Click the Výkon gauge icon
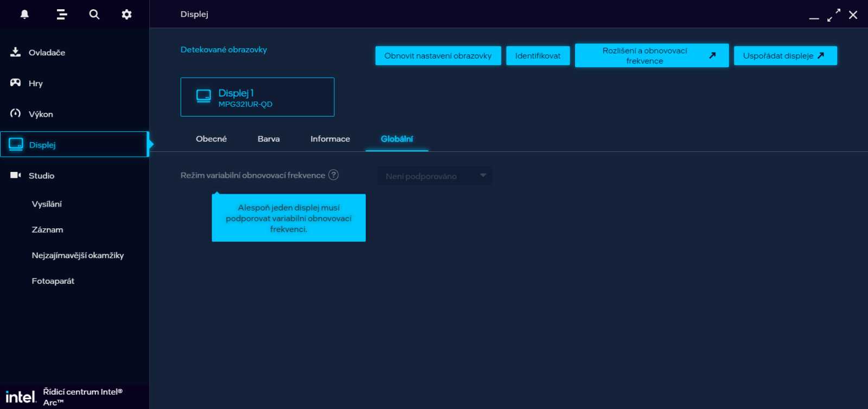Image resolution: width=868 pixels, height=409 pixels. tap(15, 113)
